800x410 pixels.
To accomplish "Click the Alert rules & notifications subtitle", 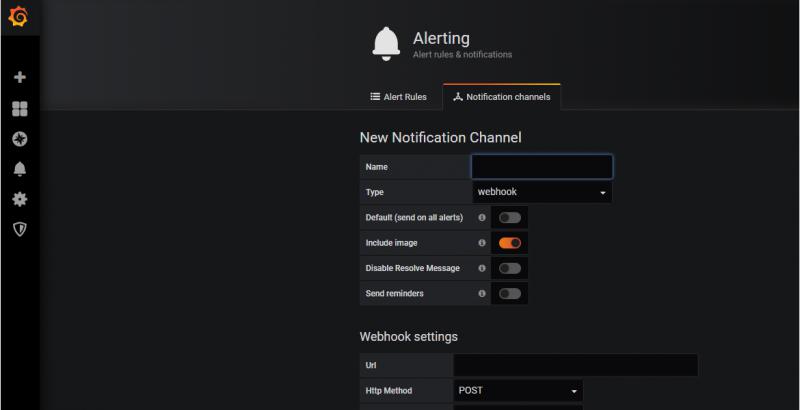I will [x=462, y=55].
